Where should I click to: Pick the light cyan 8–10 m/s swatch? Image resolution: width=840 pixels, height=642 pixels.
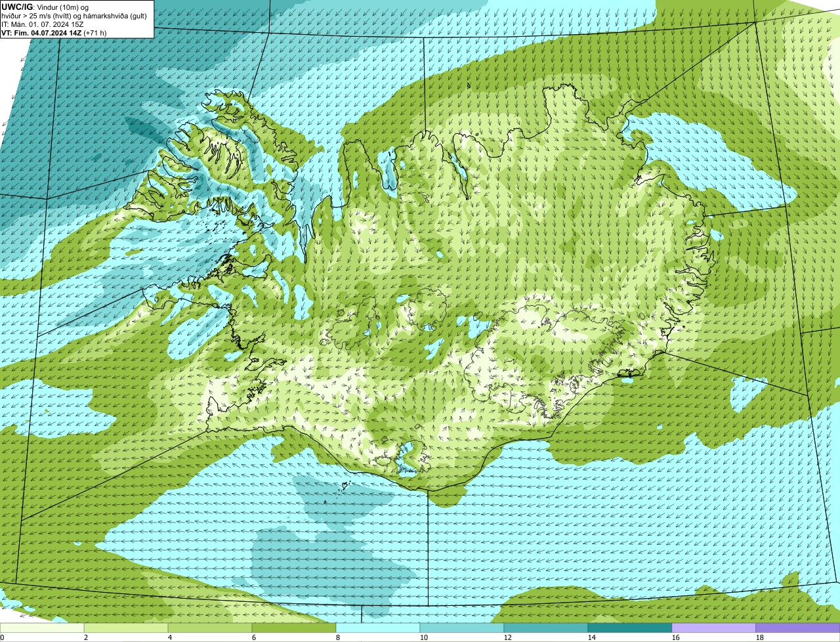pyautogui.click(x=378, y=628)
